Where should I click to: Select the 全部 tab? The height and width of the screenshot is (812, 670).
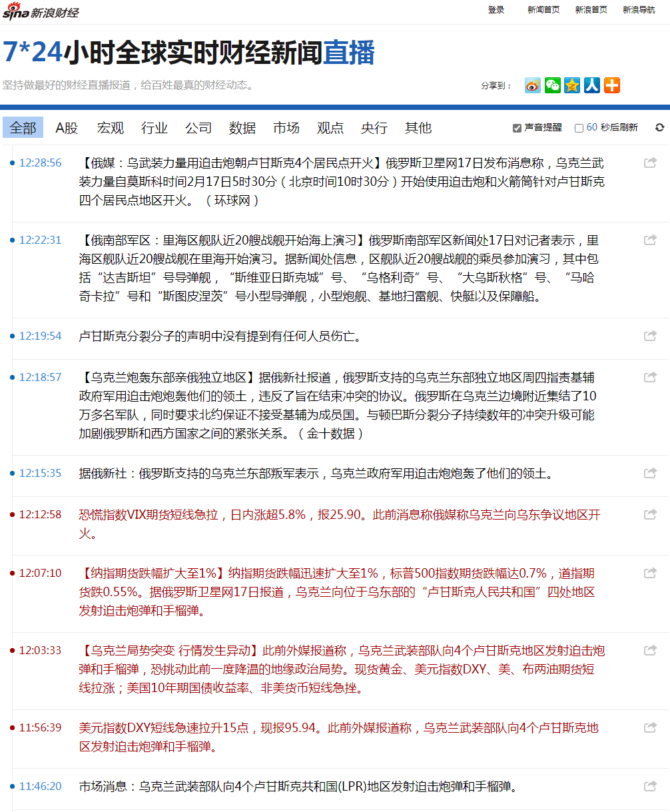point(23,127)
